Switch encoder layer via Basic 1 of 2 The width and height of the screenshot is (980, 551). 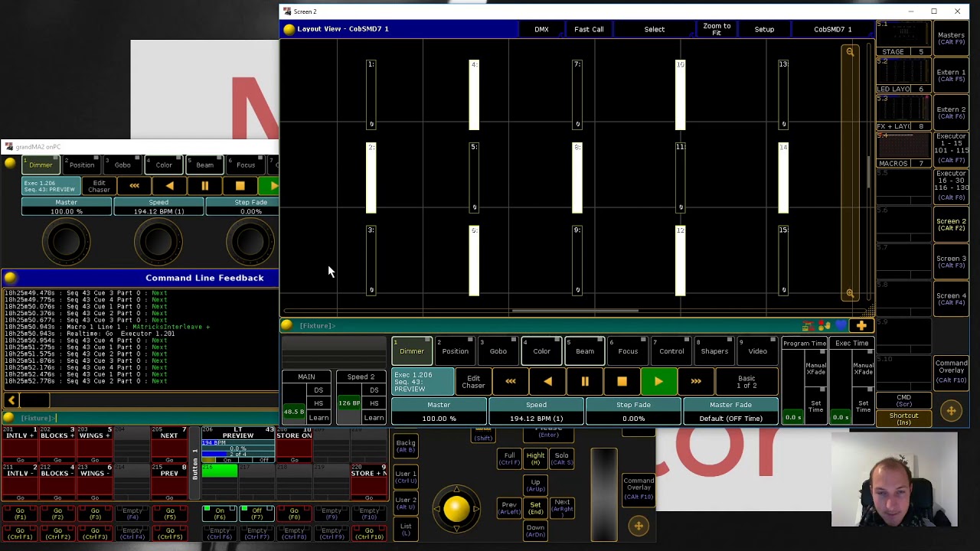[x=746, y=381]
